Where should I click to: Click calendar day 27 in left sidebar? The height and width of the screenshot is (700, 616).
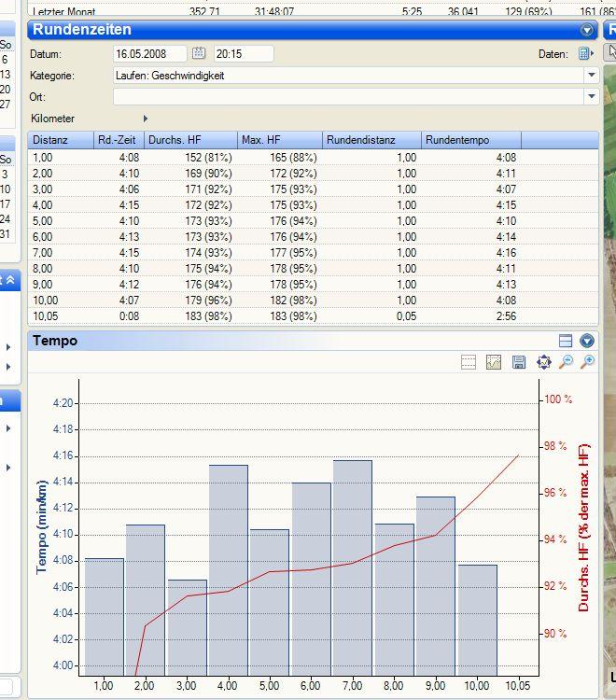tap(5, 104)
